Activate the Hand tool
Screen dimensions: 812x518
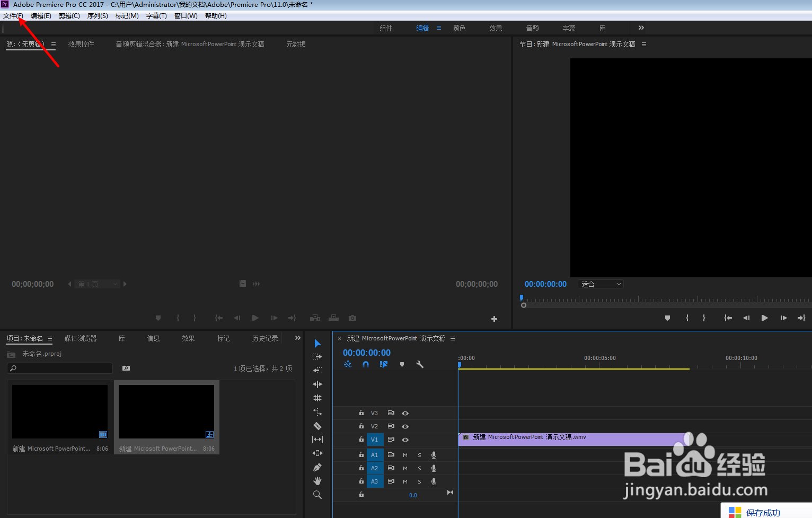[x=317, y=479]
